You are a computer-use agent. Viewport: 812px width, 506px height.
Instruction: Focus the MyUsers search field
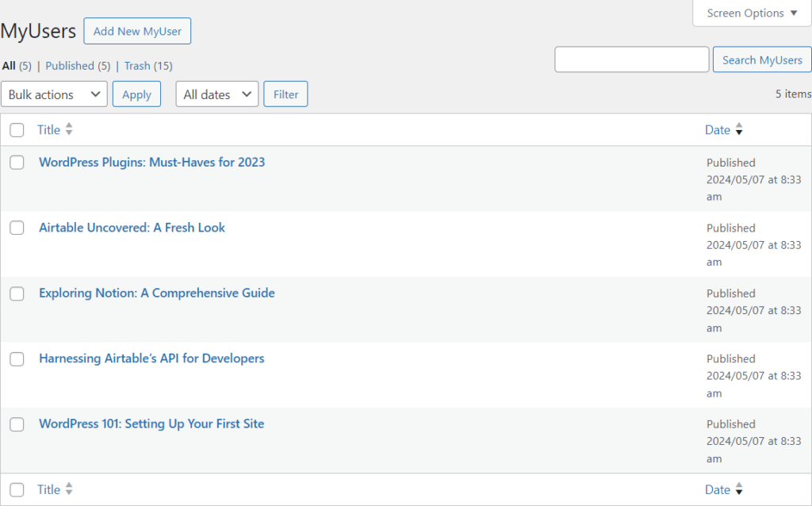tap(632, 59)
